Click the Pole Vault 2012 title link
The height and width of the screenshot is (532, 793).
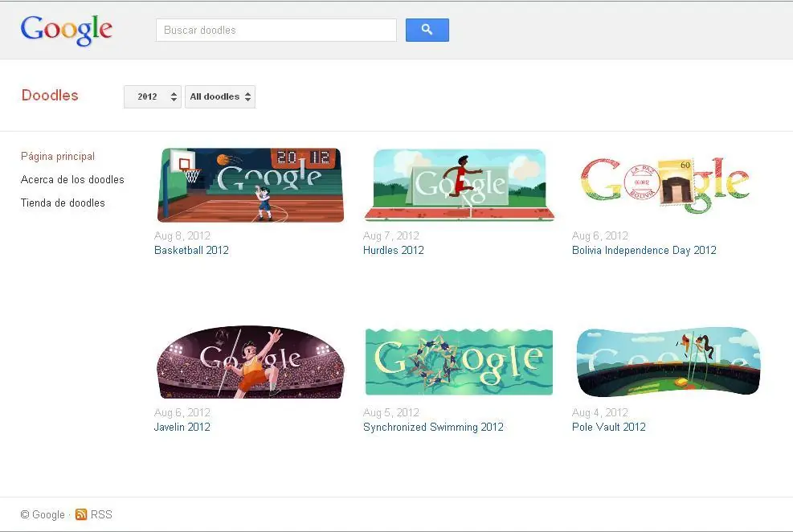click(609, 428)
